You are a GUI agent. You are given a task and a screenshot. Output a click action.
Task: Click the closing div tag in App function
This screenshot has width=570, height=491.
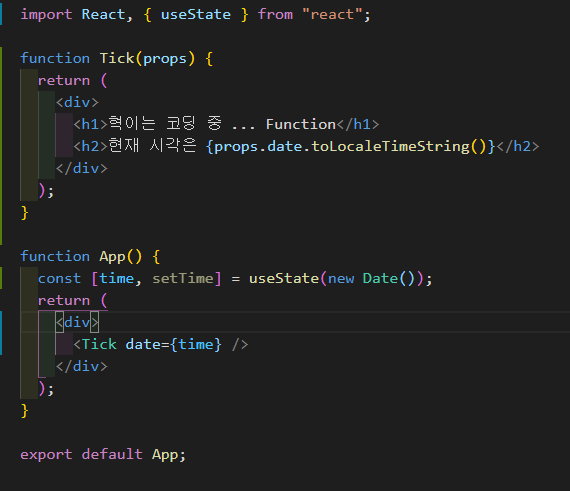(x=82, y=366)
